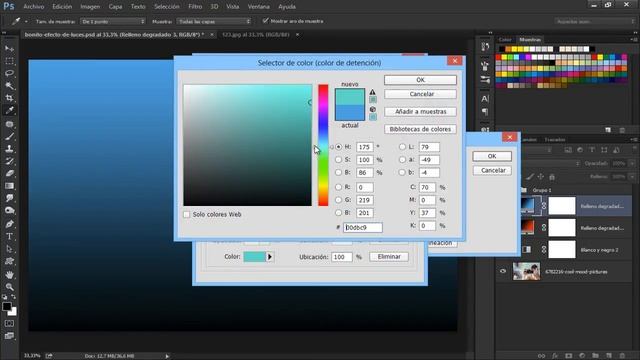The height and width of the screenshot is (360, 640).
Task: Choose the Lab a radio button
Action: (x=402, y=160)
